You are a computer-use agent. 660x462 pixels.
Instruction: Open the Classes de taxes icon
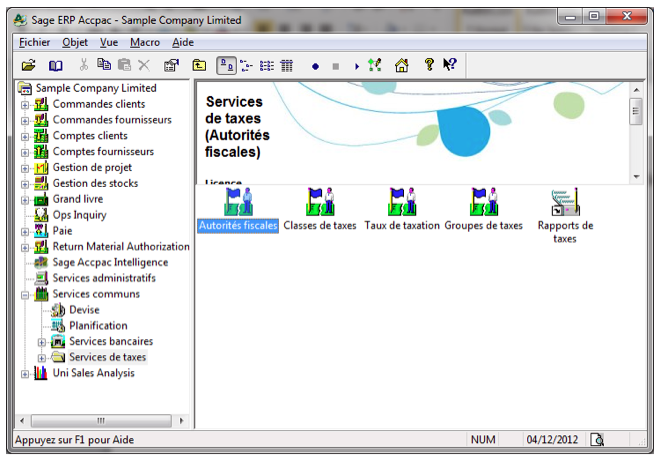tap(320, 210)
